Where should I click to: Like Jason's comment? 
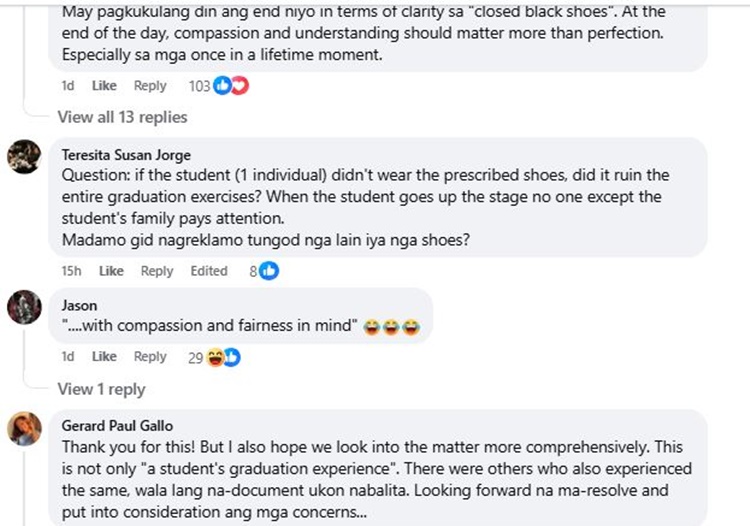tap(104, 357)
